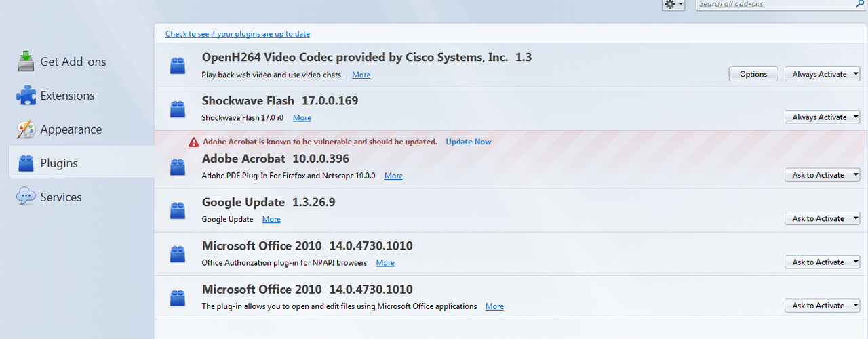Select the Shockwave Flash 17.0.0.169 title

[x=280, y=101]
